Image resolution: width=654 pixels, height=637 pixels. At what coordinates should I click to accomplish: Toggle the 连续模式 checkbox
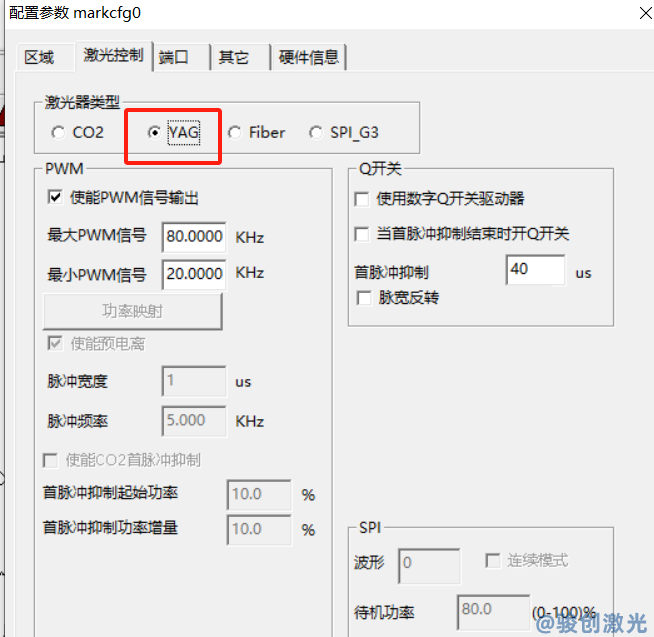493,560
